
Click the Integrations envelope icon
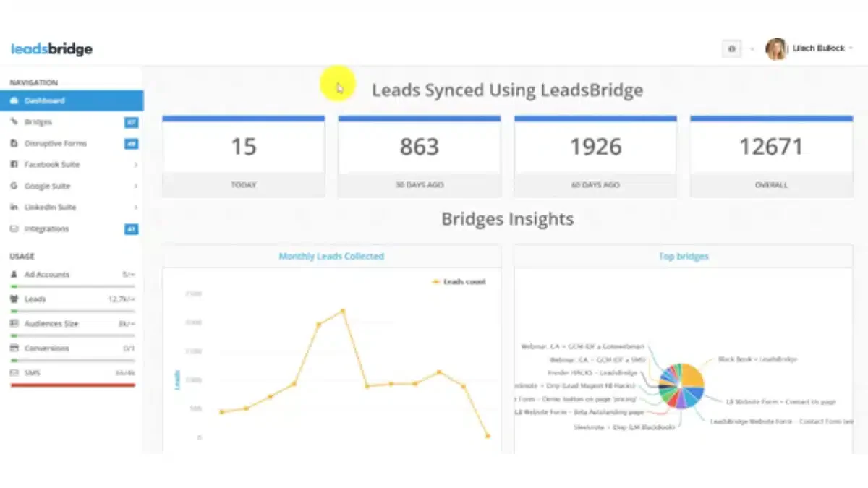click(x=14, y=228)
